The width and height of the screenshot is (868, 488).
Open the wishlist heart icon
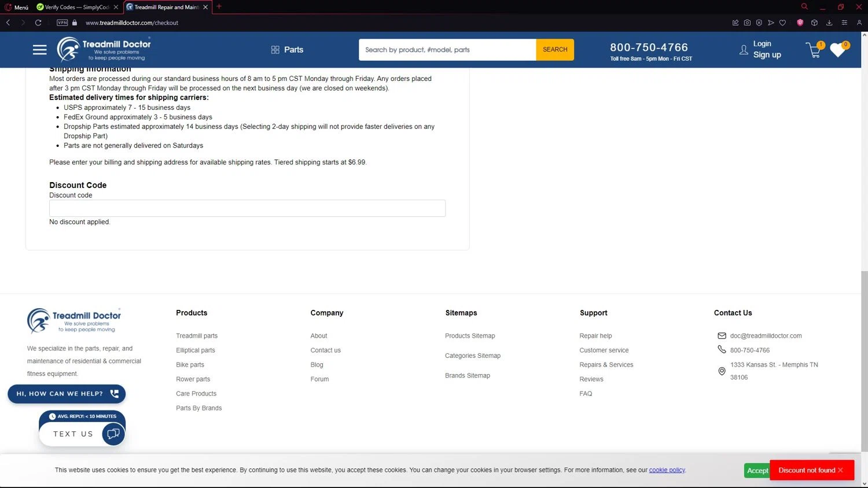pyautogui.click(x=838, y=50)
